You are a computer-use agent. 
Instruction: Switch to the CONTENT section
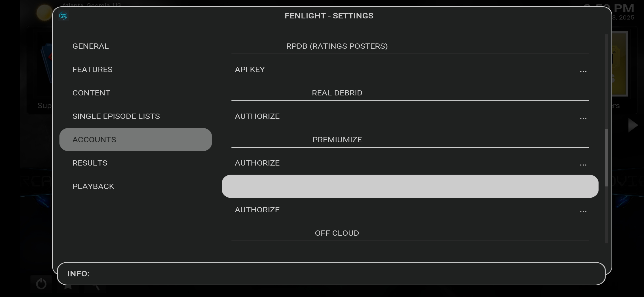[91, 93]
